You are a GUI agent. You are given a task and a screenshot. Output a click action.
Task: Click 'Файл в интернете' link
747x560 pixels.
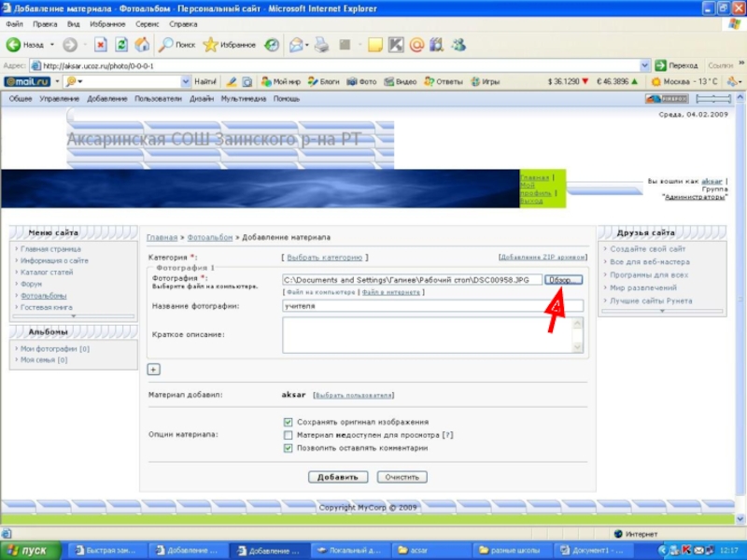(390, 292)
